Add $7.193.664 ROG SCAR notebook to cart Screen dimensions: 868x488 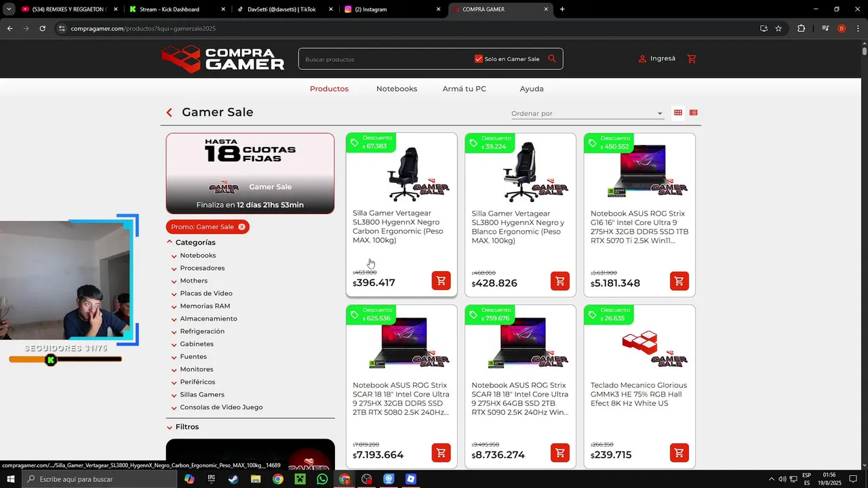441,452
